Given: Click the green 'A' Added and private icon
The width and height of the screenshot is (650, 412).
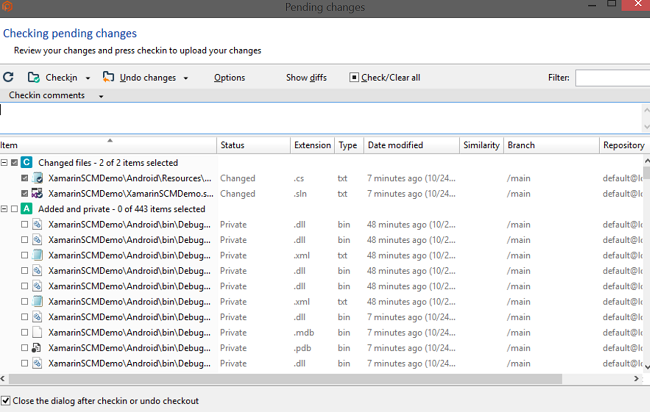Looking at the screenshot, I should click(27, 209).
